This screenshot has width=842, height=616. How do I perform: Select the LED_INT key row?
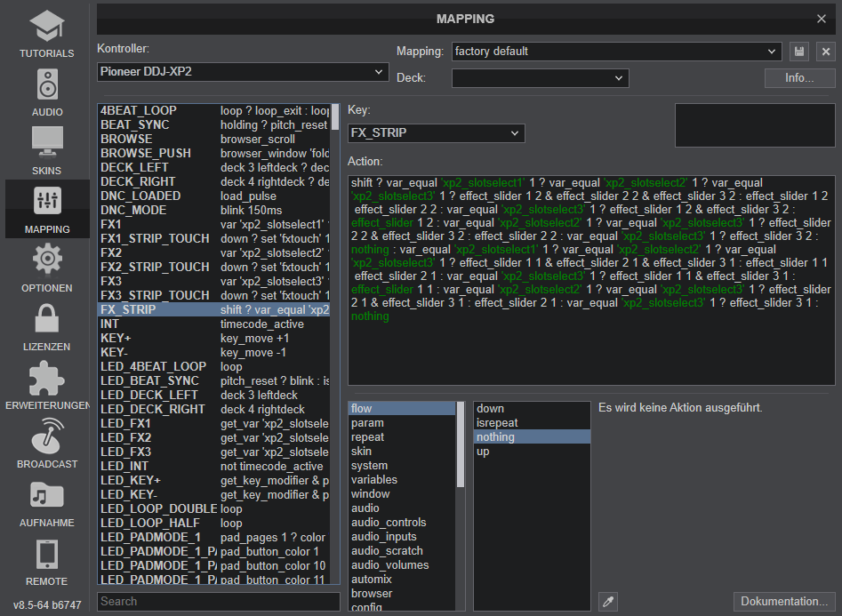point(214,466)
